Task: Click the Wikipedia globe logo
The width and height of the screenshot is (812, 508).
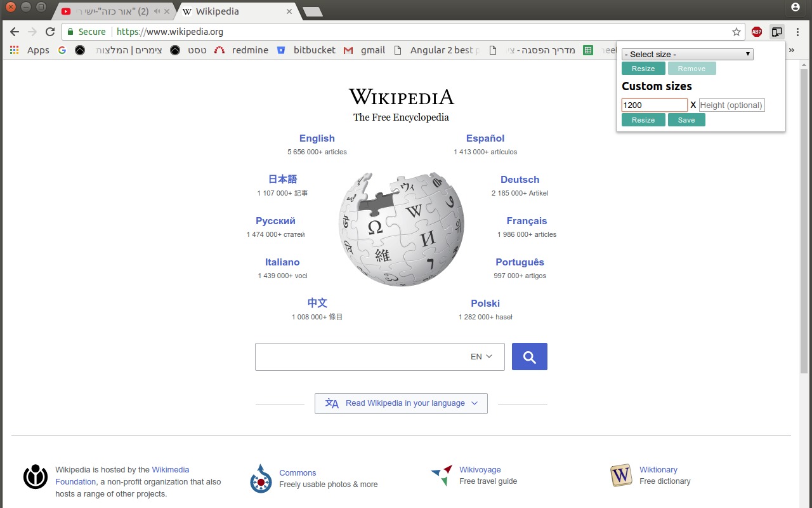Action: click(x=401, y=229)
